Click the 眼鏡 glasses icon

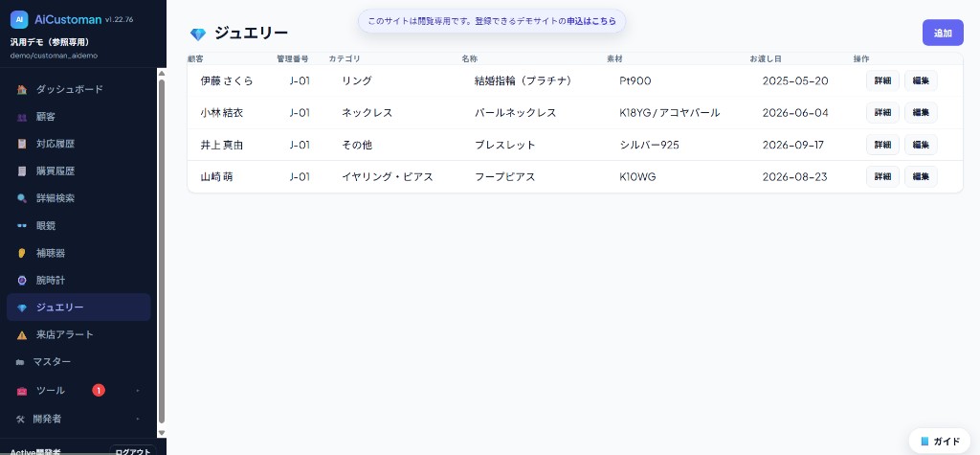click(22, 226)
